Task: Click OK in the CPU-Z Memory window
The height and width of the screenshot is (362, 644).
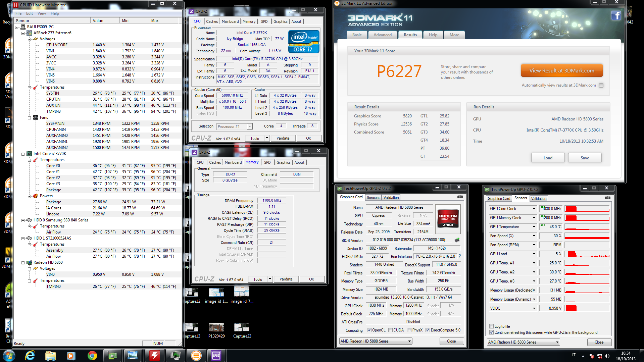Action: 312,279
